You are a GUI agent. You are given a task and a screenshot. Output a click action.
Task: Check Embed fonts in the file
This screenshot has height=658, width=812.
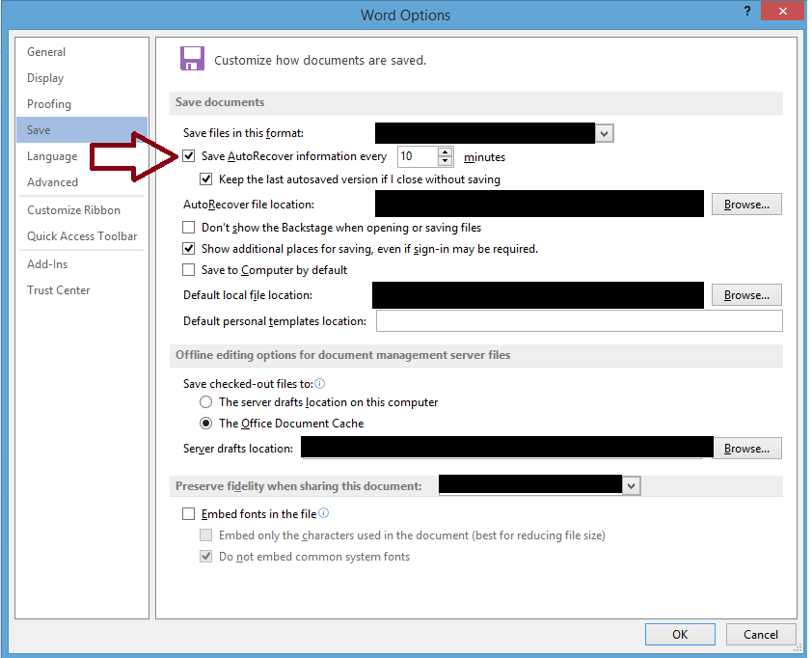pos(188,514)
